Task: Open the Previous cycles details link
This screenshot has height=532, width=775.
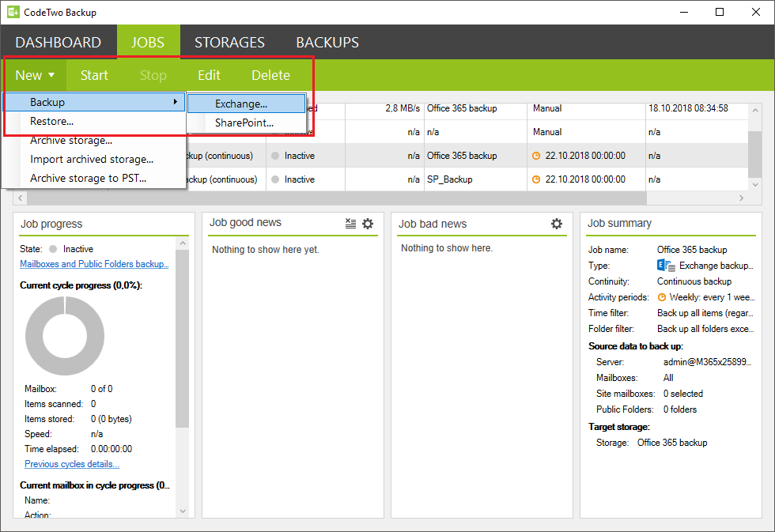Action: 72,464
